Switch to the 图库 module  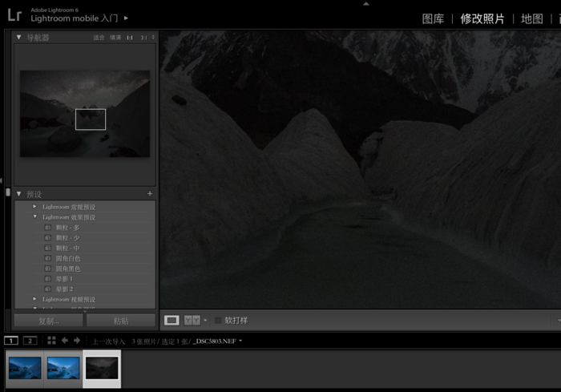pos(433,18)
